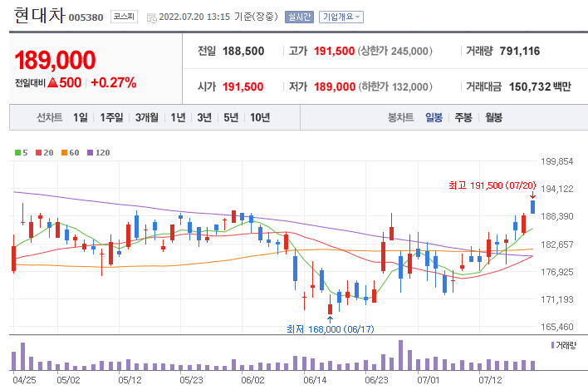This screenshot has height=390, width=588.
Task: Open the 기업개요 dropdown
Action: pos(341,17)
